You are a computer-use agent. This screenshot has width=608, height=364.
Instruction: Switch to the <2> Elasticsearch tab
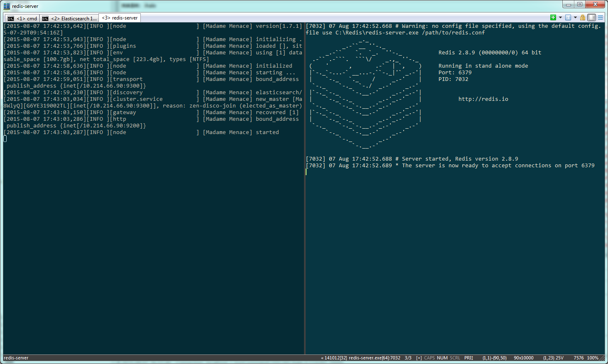click(69, 18)
